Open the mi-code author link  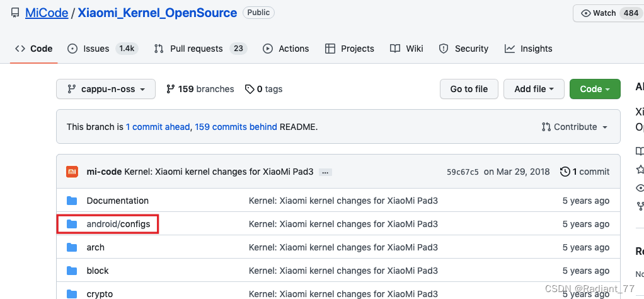(x=104, y=172)
